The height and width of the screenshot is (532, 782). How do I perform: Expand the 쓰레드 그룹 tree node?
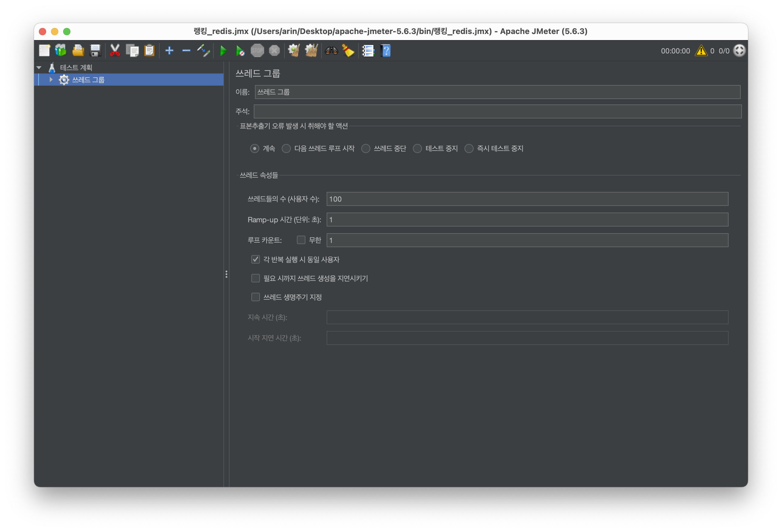51,80
